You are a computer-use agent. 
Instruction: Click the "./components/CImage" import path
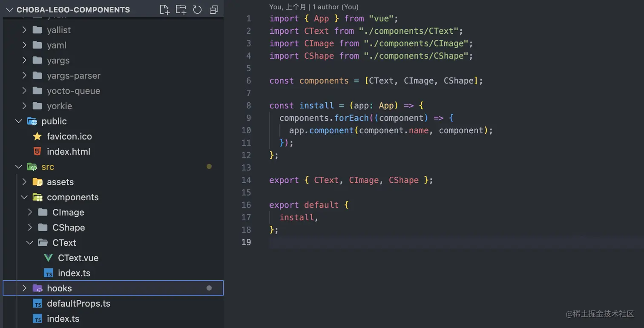[x=416, y=43]
